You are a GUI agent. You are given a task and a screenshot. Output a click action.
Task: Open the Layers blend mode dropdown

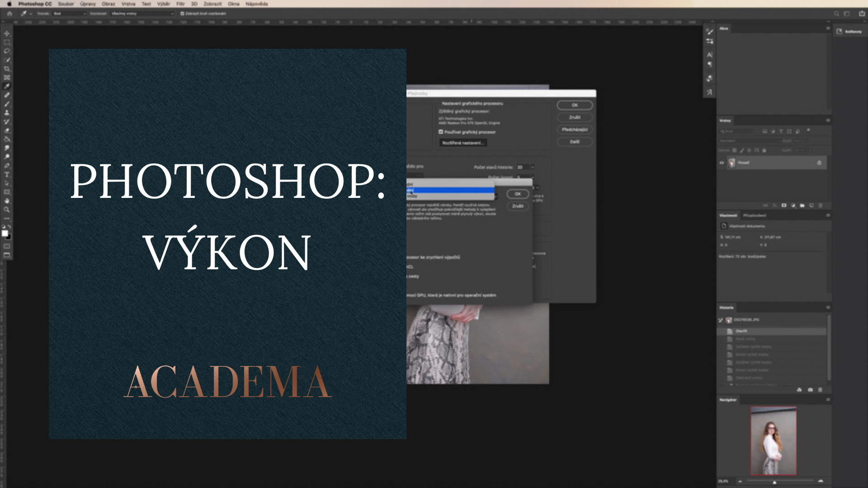click(x=750, y=141)
